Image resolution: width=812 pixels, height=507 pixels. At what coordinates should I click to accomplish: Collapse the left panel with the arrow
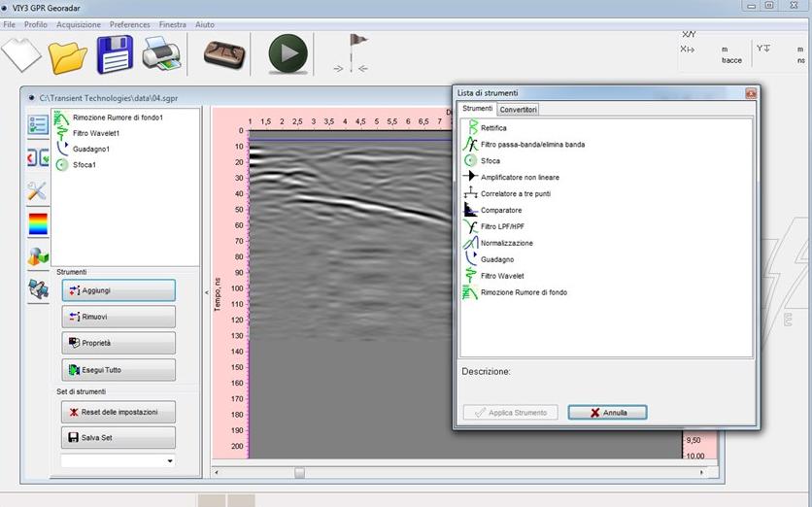205,291
